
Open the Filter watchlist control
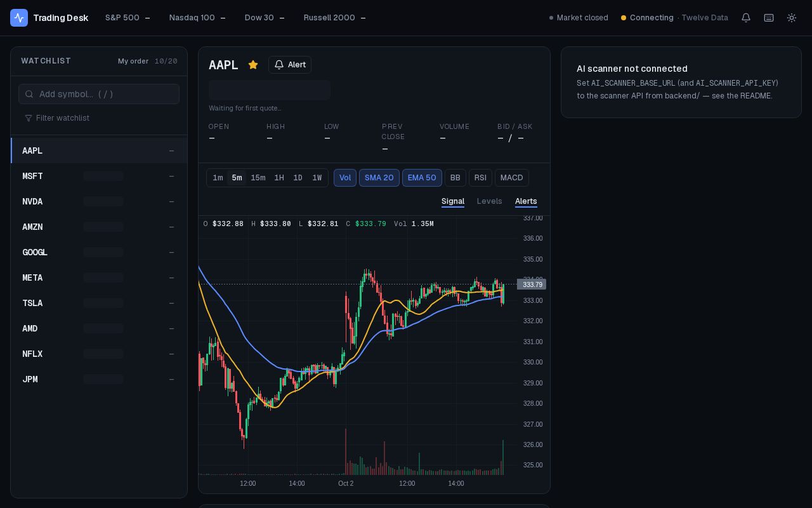click(57, 118)
